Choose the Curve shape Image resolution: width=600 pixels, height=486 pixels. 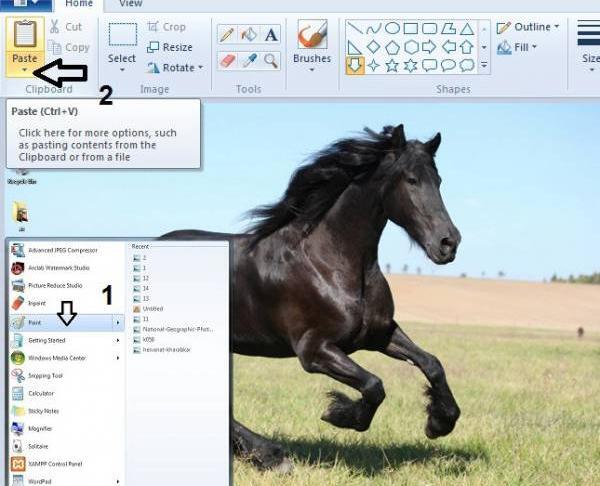(x=373, y=28)
